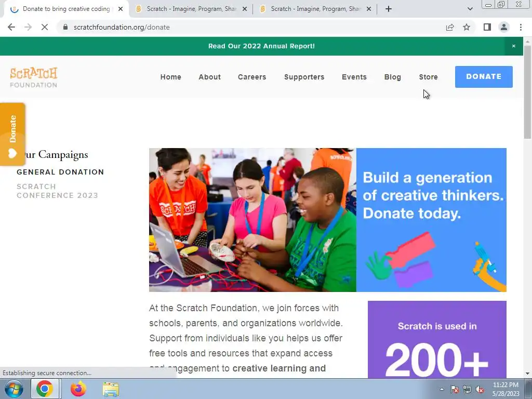Open a new tab with the plus button

tap(389, 9)
